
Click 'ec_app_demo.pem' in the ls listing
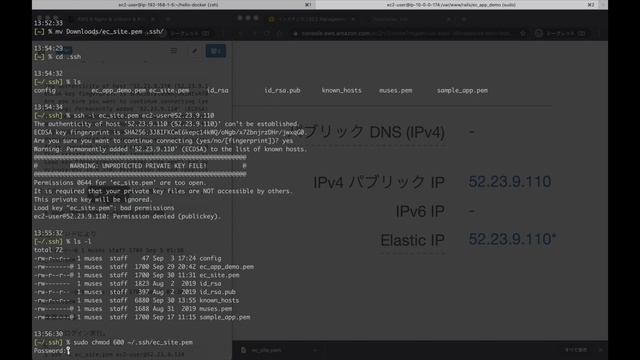click(x=119, y=91)
